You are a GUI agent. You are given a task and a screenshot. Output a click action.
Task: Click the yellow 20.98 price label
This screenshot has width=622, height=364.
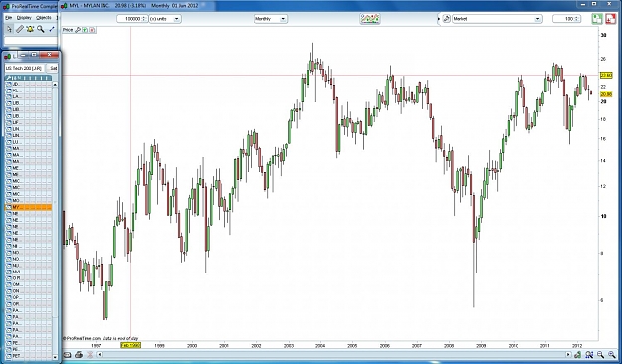606,94
